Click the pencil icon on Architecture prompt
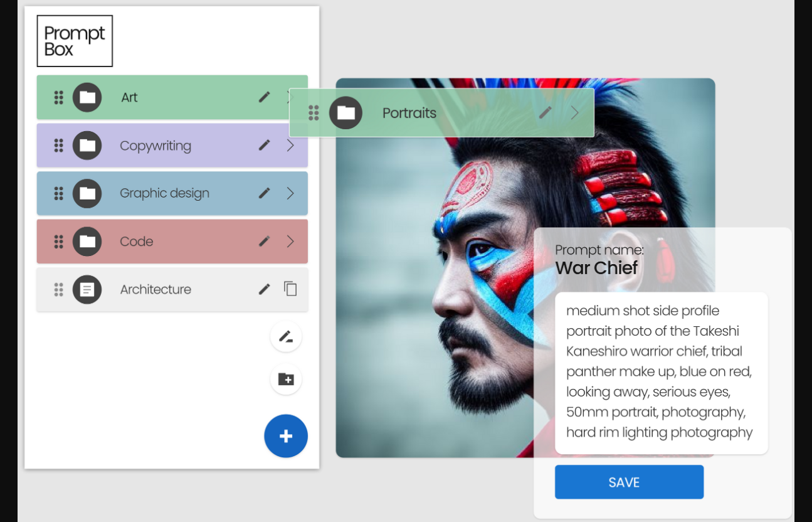The image size is (812, 522). [x=265, y=289]
